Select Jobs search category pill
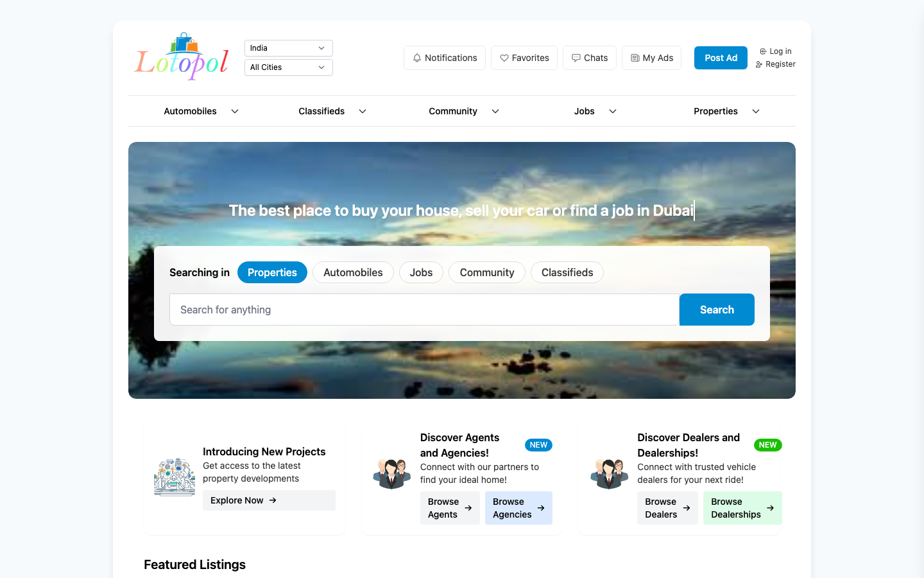Viewport: 924px width, 578px height. point(421,272)
